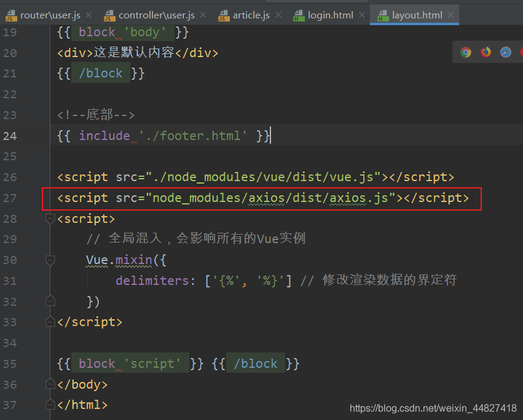Click line number 24 in gutter
This screenshot has height=420, width=523.
10,136
